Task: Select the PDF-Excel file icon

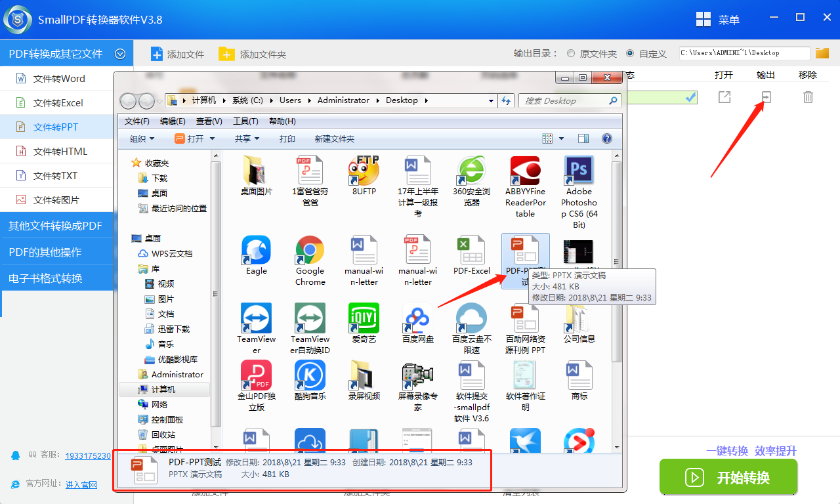Action: tap(471, 250)
